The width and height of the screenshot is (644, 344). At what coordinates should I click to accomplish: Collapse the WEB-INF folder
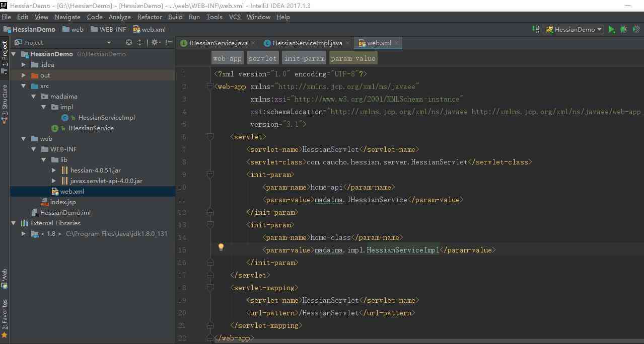click(x=33, y=149)
